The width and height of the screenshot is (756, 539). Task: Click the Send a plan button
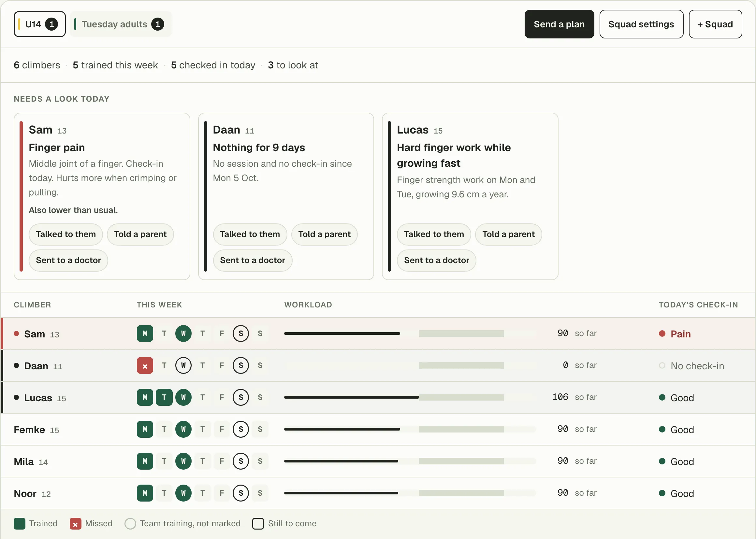click(559, 24)
